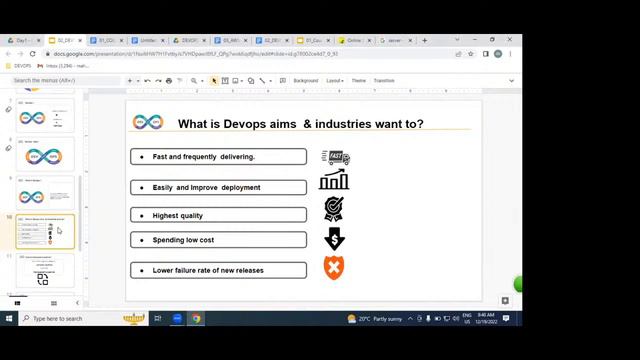Switch to the Day1 browser tab
The width and height of the screenshot is (640, 360).
24,40
